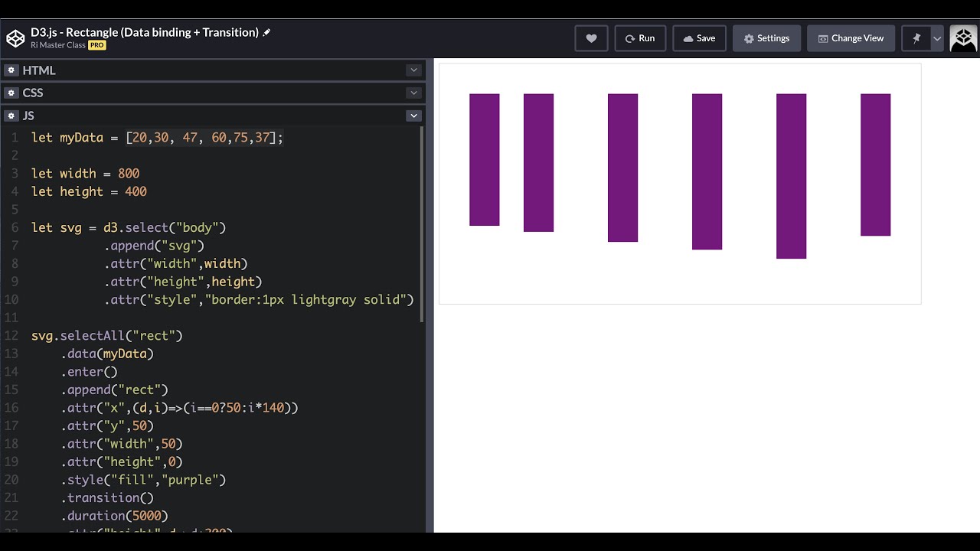Screen dimensions: 980x551
Task: Click the border style attr line
Action: pos(259,299)
